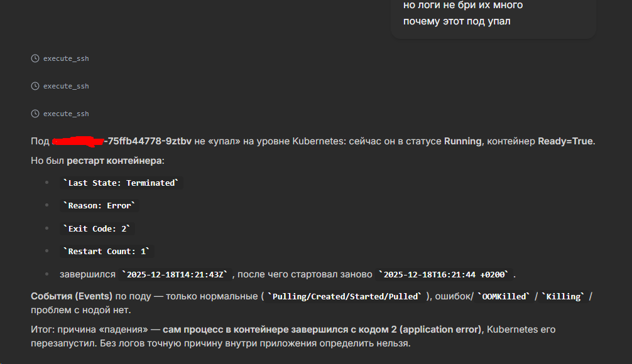Viewport: 632px width, 364px height.
Task: Click the "OOMKilled" inline code
Action: click(504, 297)
